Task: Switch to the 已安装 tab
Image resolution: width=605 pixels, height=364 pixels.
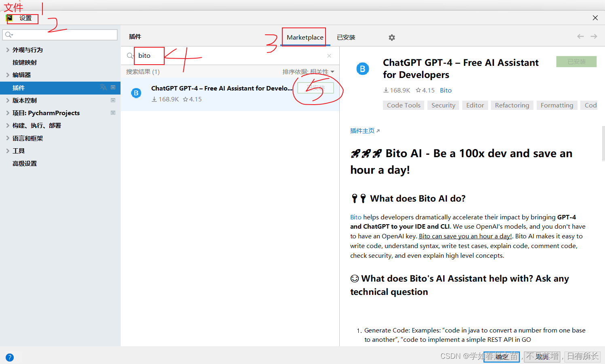Action: 346,37
